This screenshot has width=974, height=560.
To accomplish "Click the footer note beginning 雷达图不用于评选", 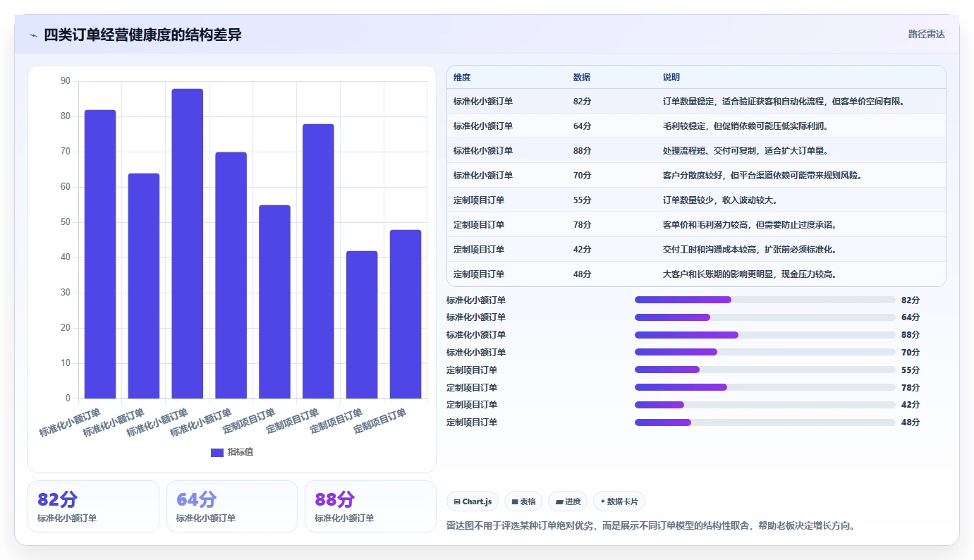I will 651,526.
